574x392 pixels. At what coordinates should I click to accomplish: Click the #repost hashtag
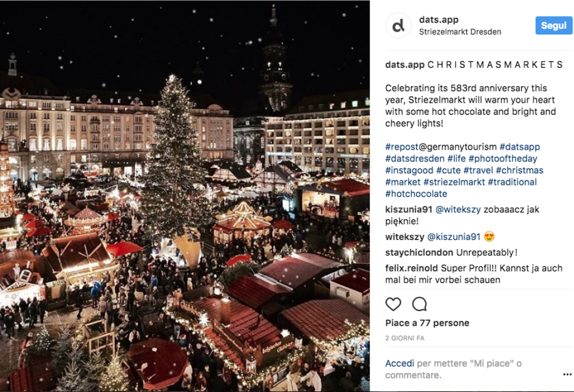pyautogui.click(x=401, y=147)
